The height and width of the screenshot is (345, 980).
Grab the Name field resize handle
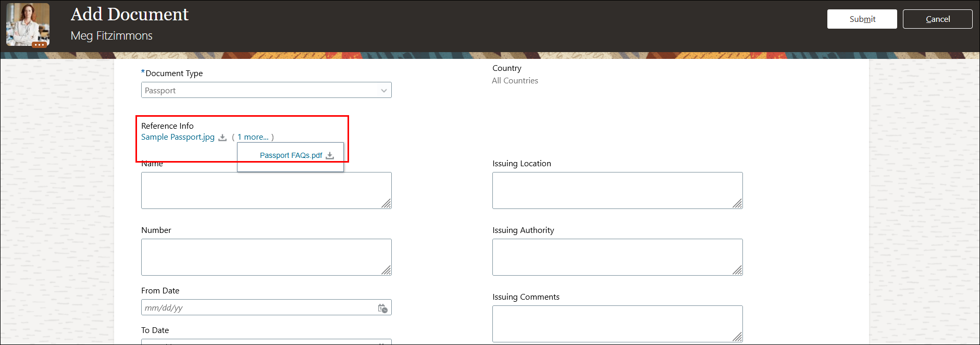tap(386, 203)
